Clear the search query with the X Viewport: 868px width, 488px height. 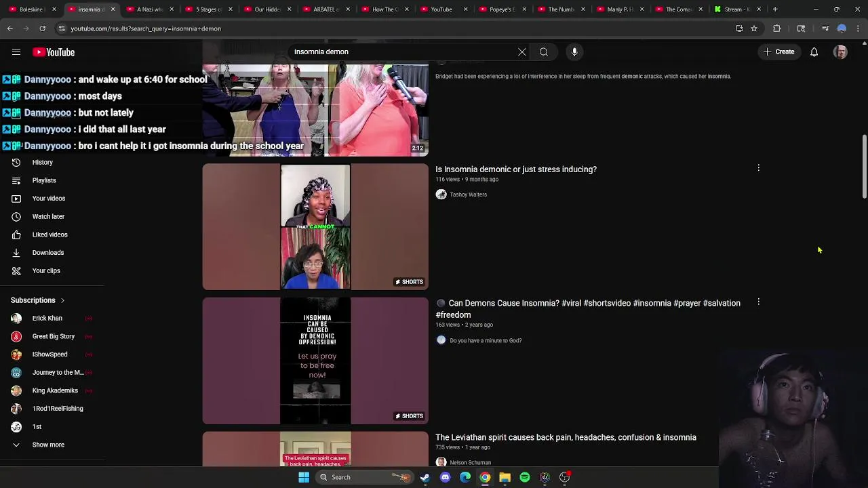522,52
